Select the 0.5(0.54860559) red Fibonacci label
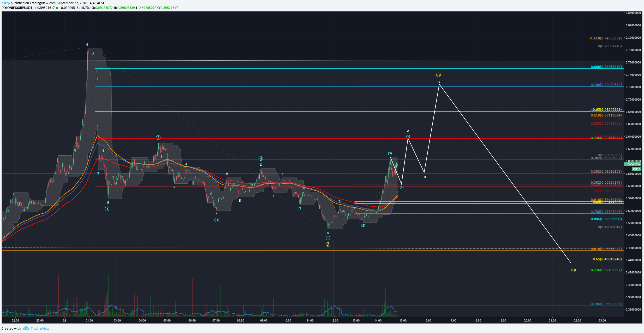Screen dimensions: 644x333 pyautogui.click(x=608, y=191)
